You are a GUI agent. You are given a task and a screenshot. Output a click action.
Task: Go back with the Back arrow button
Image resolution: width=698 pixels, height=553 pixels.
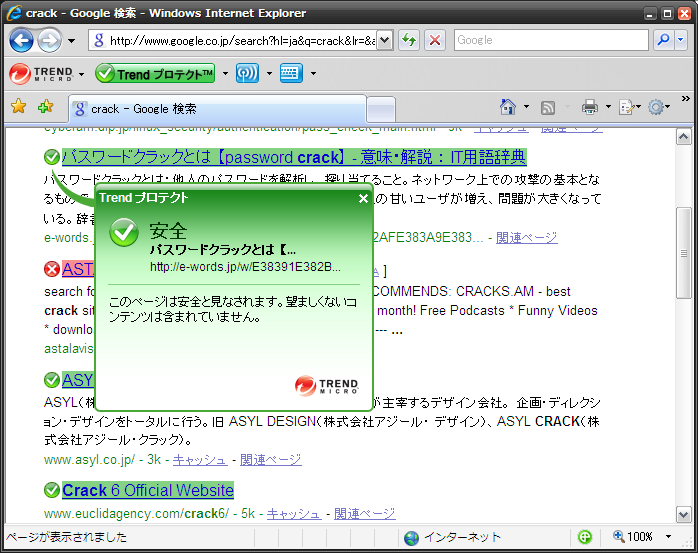click(21, 41)
